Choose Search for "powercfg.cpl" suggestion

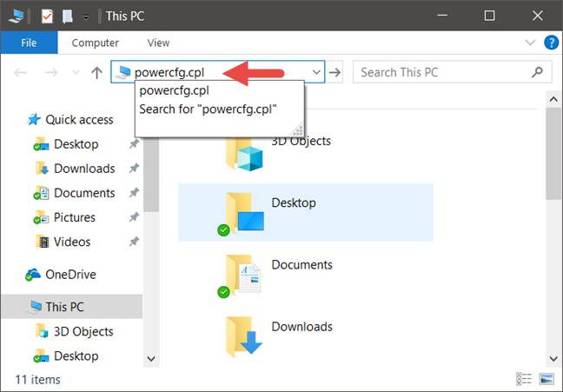pos(220,110)
